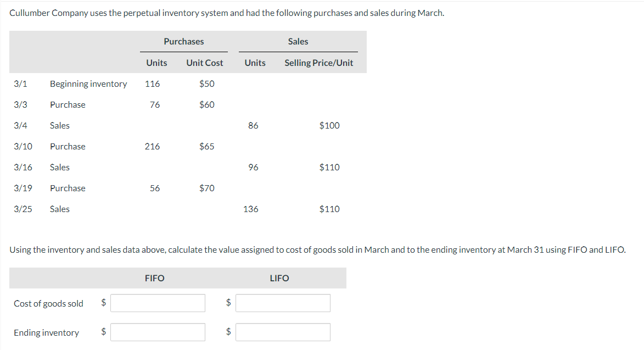The width and height of the screenshot is (644, 350).
Task: Click the FIFO Cost of goods sold input field
Action: [158, 303]
